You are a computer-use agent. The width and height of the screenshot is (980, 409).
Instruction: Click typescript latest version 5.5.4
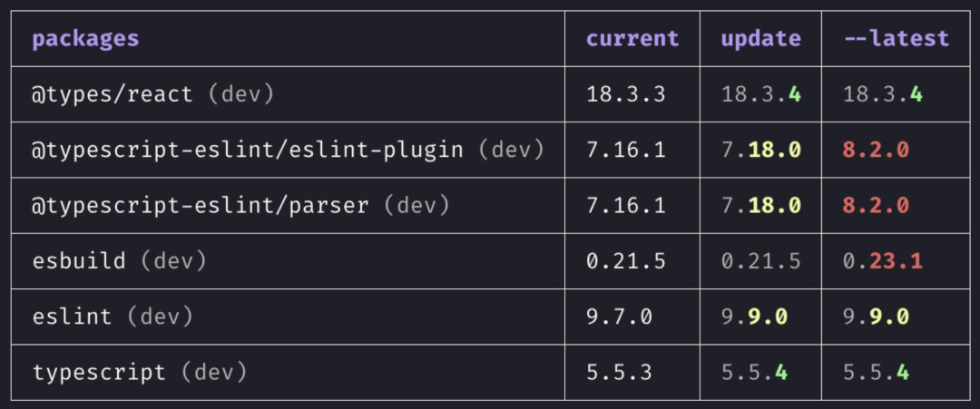click(876, 372)
